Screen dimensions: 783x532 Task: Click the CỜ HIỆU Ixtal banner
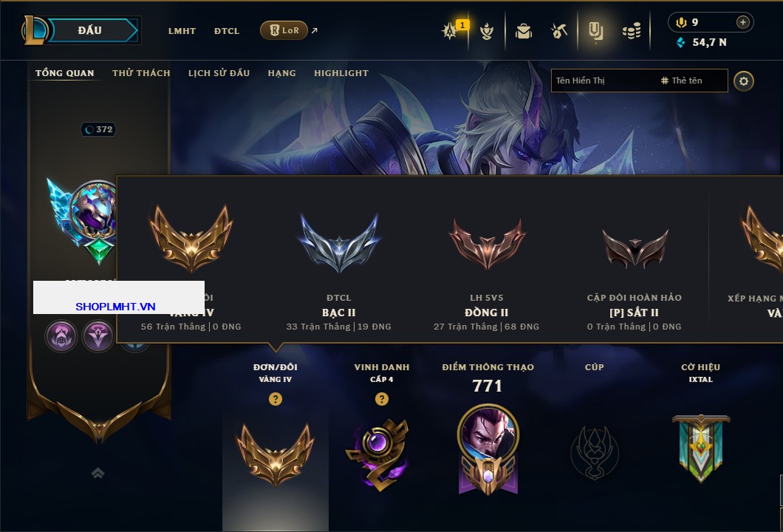[x=701, y=448]
